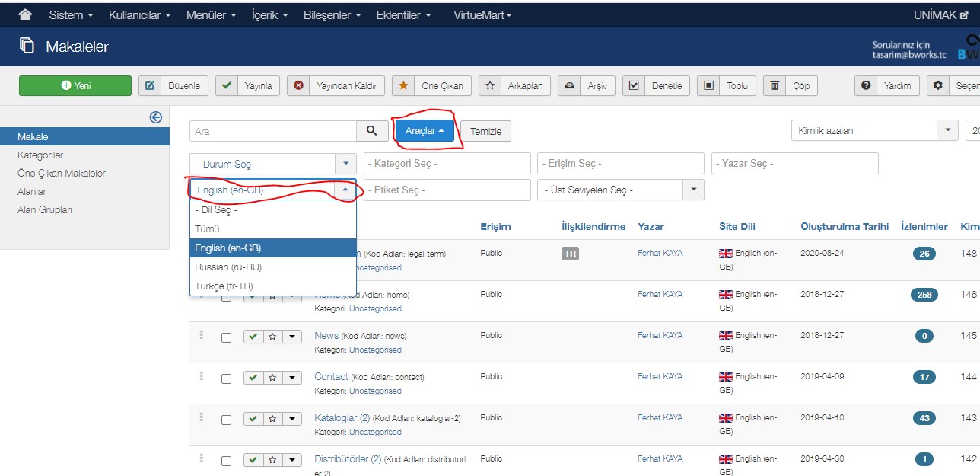The height and width of the screenshot is (476, 980).
Task: Check the Kataloglar (2) row checkbox
Action: (226, 420)
